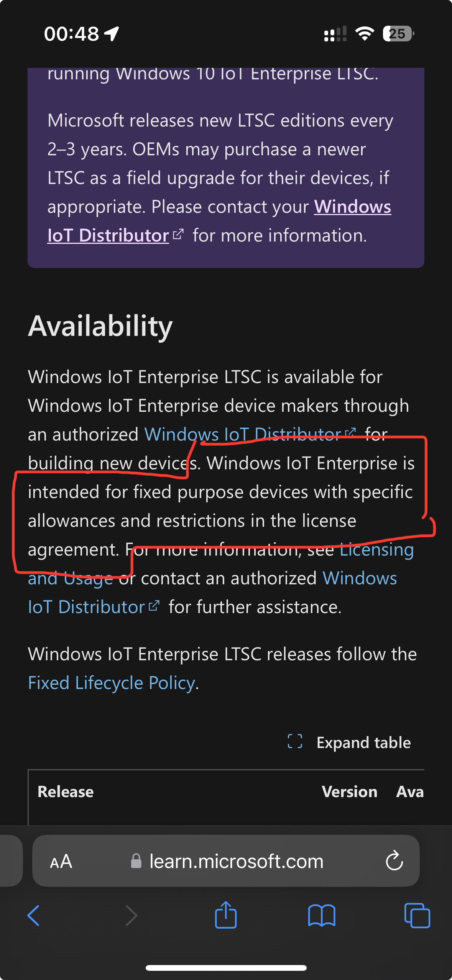This screenshot has height=980, width=452.
Task: Tap the Safari back arrow
Action: (x=34, y=916)
